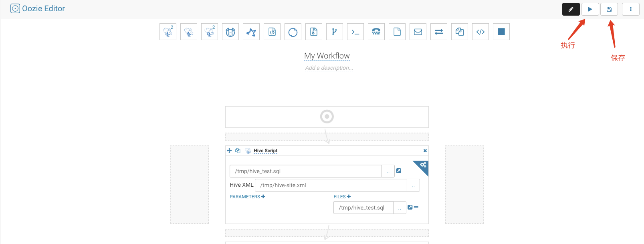Select the HiveServer2 bee icon beside the Pig icon
The width and height of the screenshot is (644, 244).
210,32
